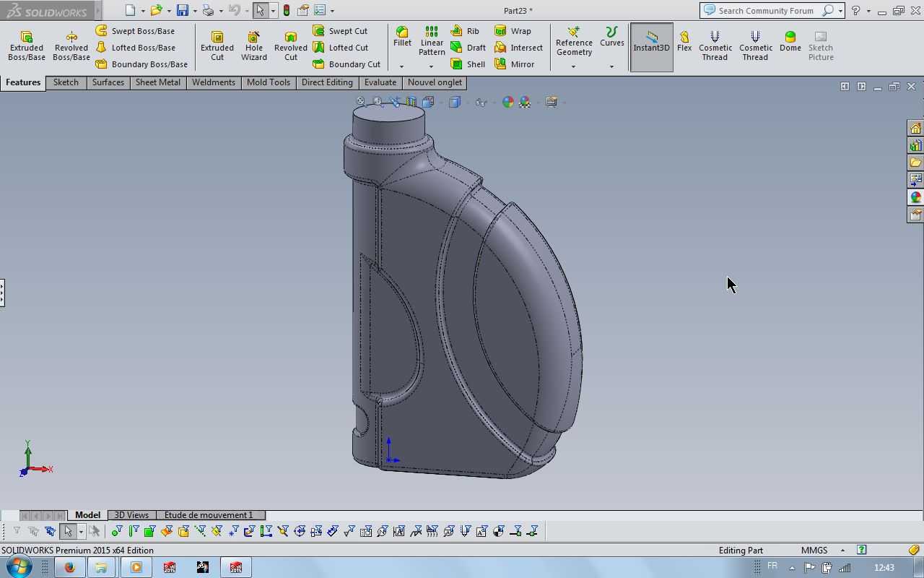Open the search type dropdown arrow
Viewport: 924px width, 578px height.
click(841, 11)
